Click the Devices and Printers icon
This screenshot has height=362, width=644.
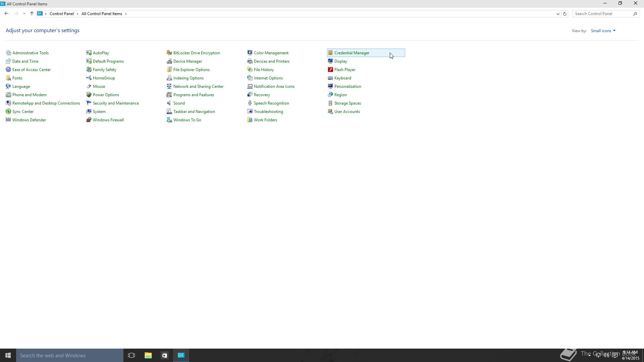(x=250, y=61)
